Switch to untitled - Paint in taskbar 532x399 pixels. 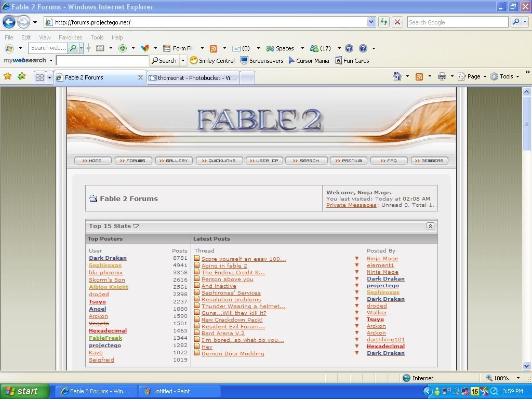[x=179, y=391]
